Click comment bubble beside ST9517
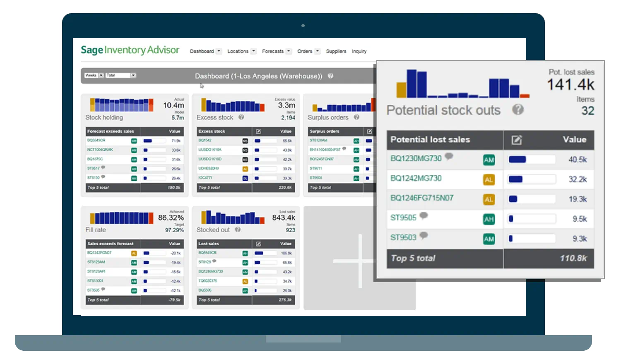Screen dimensions: 621x364 coord(103,168)
